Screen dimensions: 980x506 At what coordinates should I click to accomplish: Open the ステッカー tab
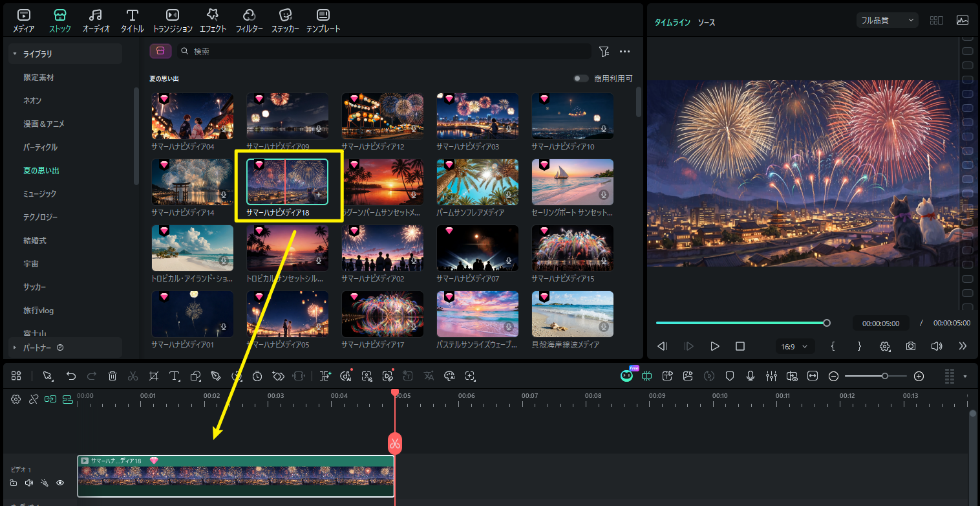pyautogui.click(x=285, y=21)
